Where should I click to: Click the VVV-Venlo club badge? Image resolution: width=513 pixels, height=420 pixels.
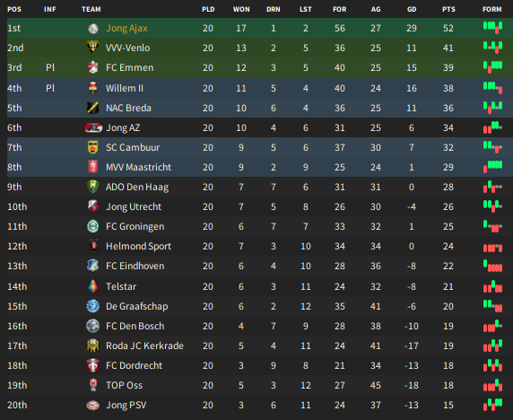[x=93, y=48]
